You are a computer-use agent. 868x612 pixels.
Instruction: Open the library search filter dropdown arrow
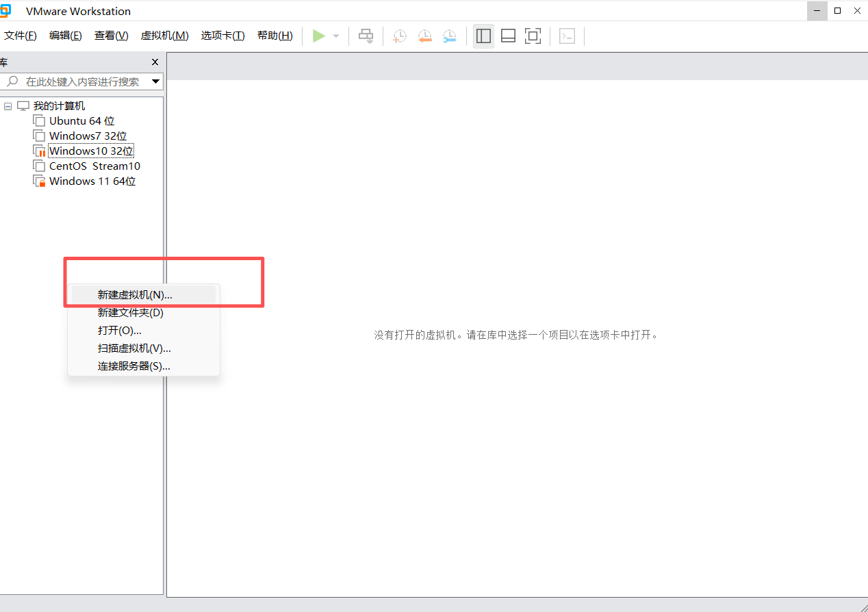155,81
